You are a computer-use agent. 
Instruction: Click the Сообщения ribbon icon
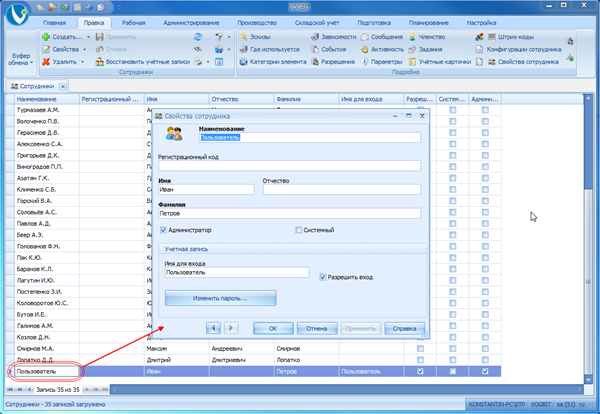click(379, 36)
